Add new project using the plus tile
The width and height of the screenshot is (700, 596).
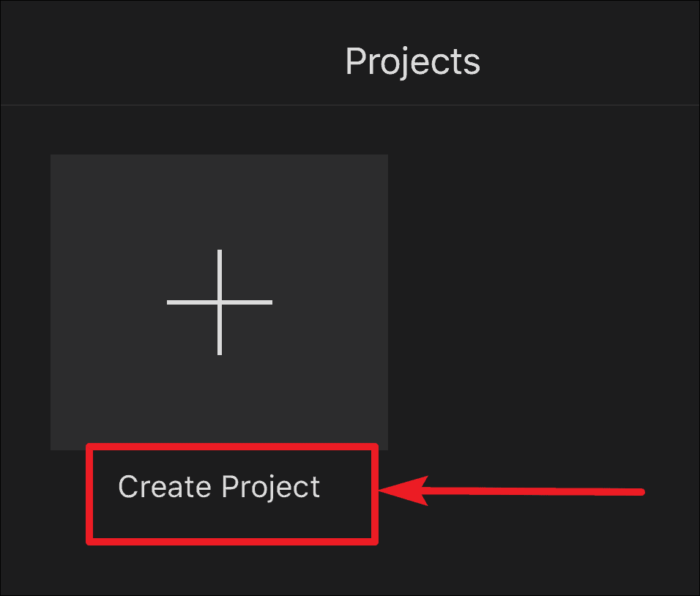click(x=219, y=302)
